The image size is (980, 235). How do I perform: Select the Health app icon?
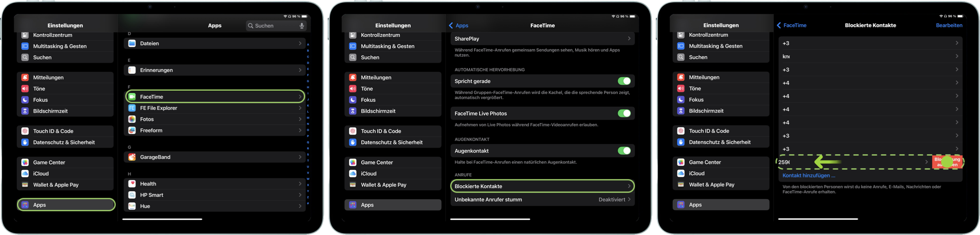[132, 184]
